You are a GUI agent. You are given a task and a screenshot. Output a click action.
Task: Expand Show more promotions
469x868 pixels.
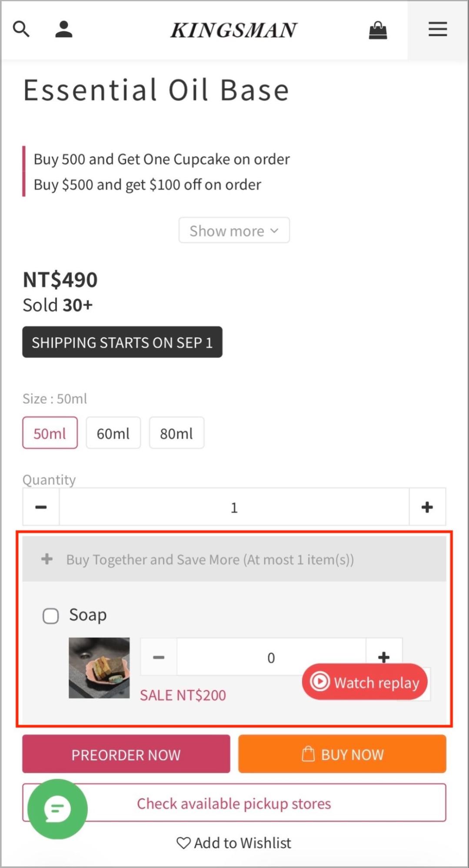click(x=234, y=230)
